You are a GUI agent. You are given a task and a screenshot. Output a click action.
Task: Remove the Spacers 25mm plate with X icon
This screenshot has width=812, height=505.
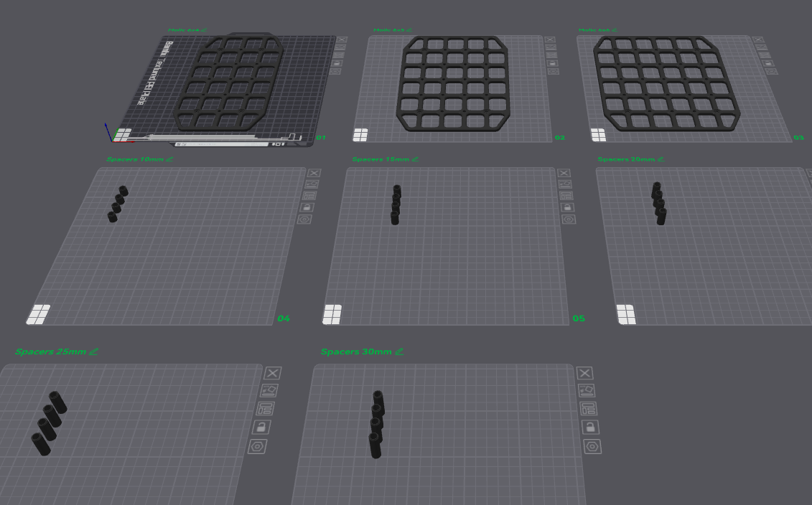click(273, 373)
